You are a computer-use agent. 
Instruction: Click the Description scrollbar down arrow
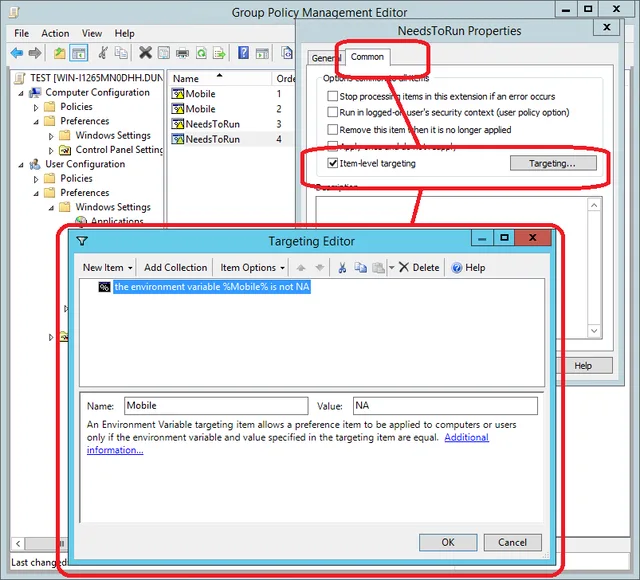(594, 330)
